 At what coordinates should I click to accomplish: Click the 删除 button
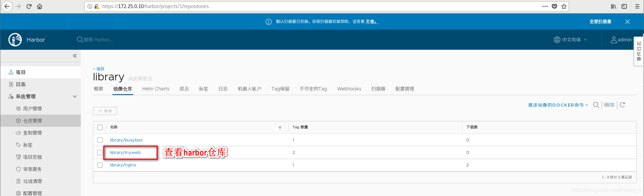105,111
